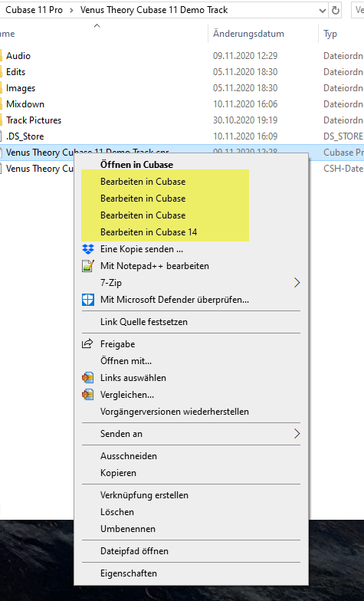Sort by Änderungsdatum column header
The height and width of the screenshot is (601, 364).
pyautogui.click(x=248, y=34)
